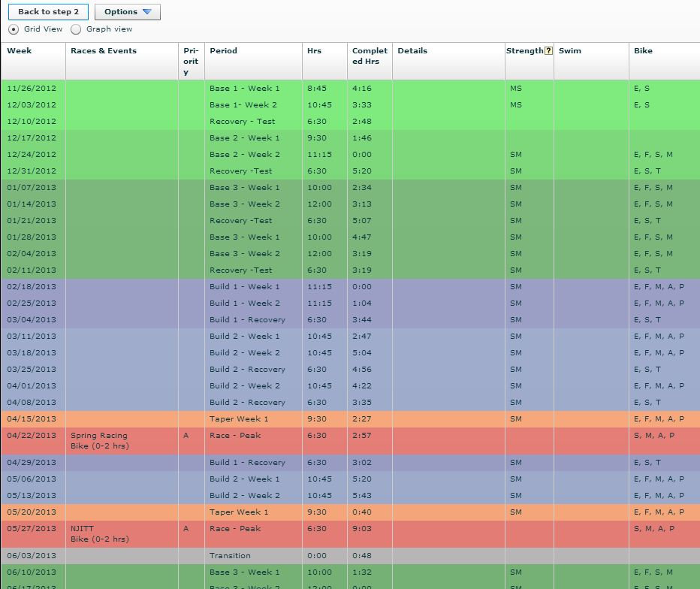Select the Transition period on 06/03/2013
Image resolution: width=700 pixels, height=589 pixels.
click(x=230, y=556)
